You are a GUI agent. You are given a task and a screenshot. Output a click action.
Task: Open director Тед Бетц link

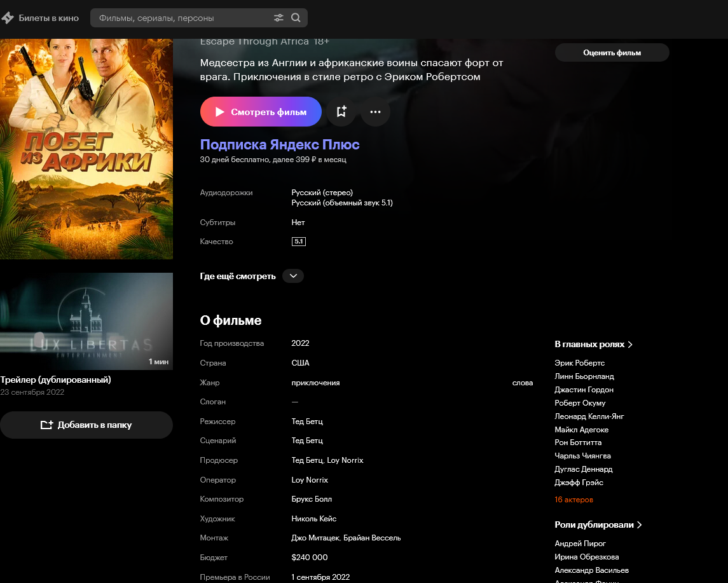[307, 421]
